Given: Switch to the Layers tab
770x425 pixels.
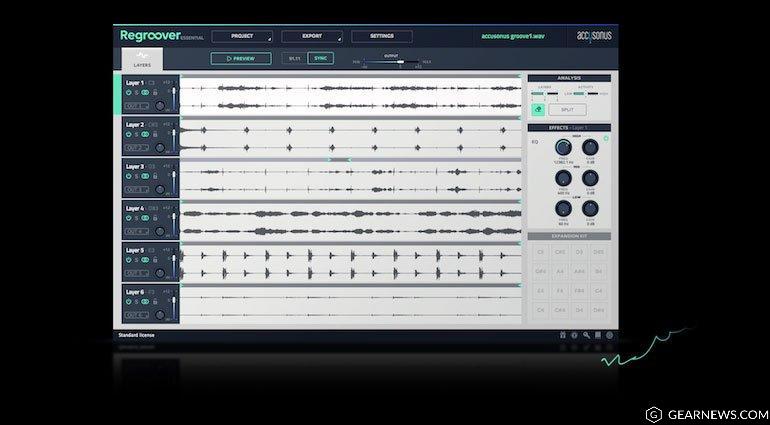Looking at the screenshot, I should click(142, 59).
